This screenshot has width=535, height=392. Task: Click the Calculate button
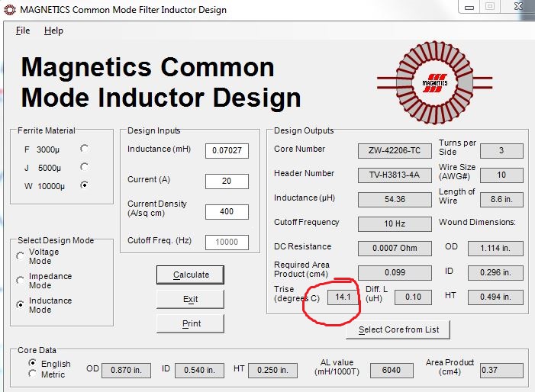pyautogui.click(x=190, y=275)
